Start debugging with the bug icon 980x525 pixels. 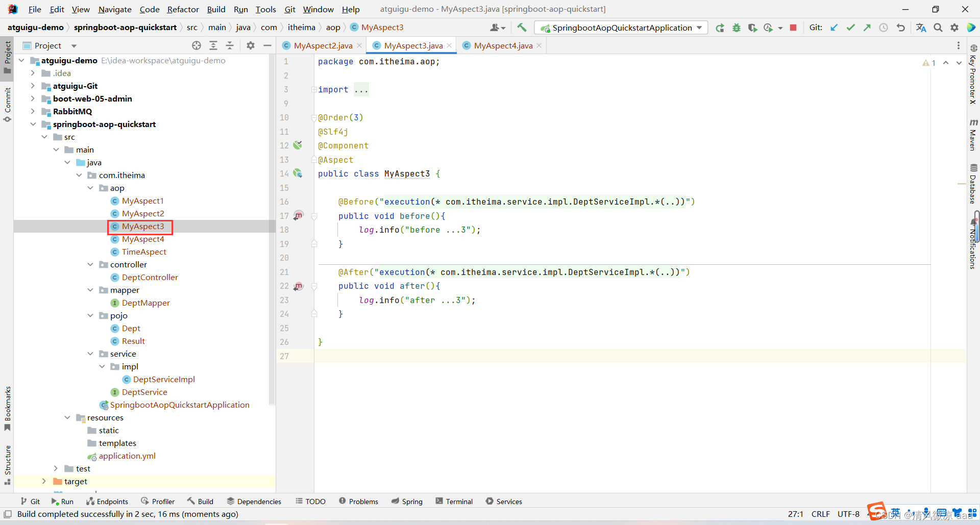[736, 28]
